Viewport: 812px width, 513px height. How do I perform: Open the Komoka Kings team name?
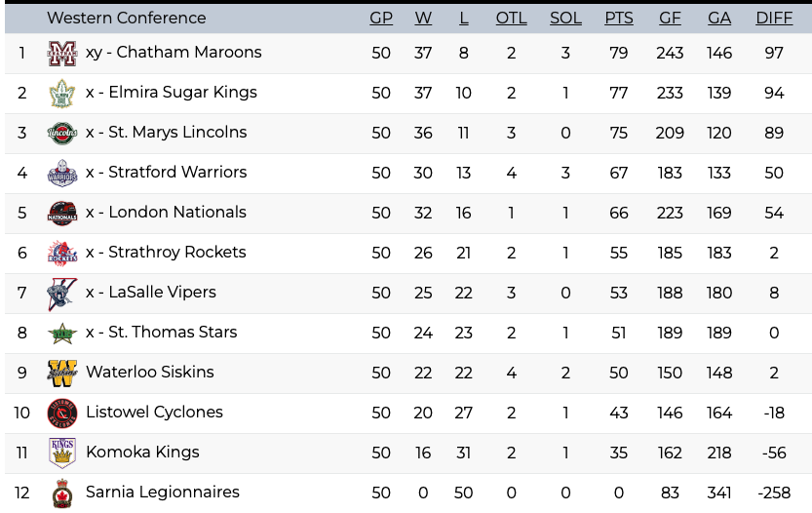142,453
